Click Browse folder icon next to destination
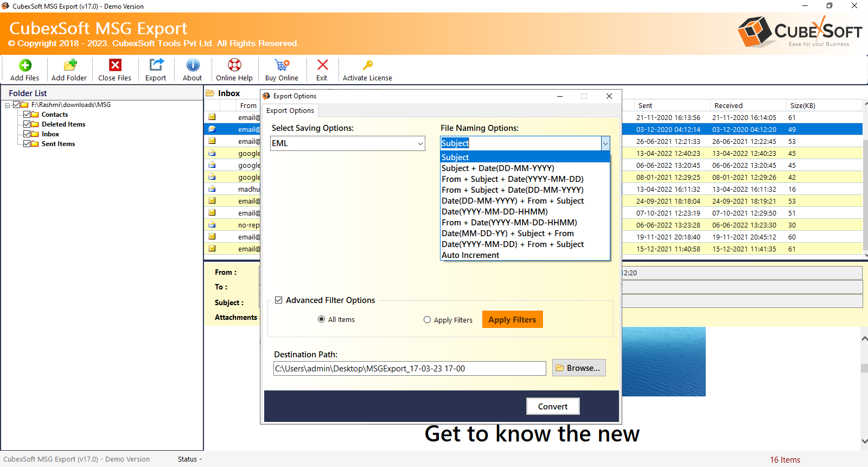 coord(559,368)
